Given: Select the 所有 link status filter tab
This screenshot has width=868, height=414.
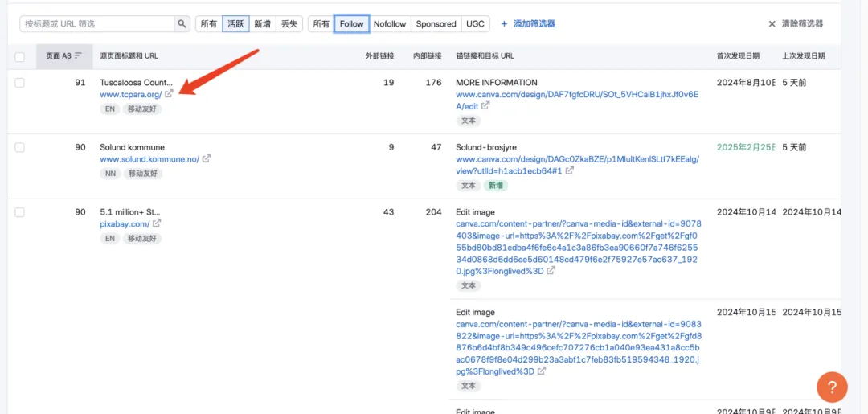Looking at the screenshot, I should coord(209,24).
